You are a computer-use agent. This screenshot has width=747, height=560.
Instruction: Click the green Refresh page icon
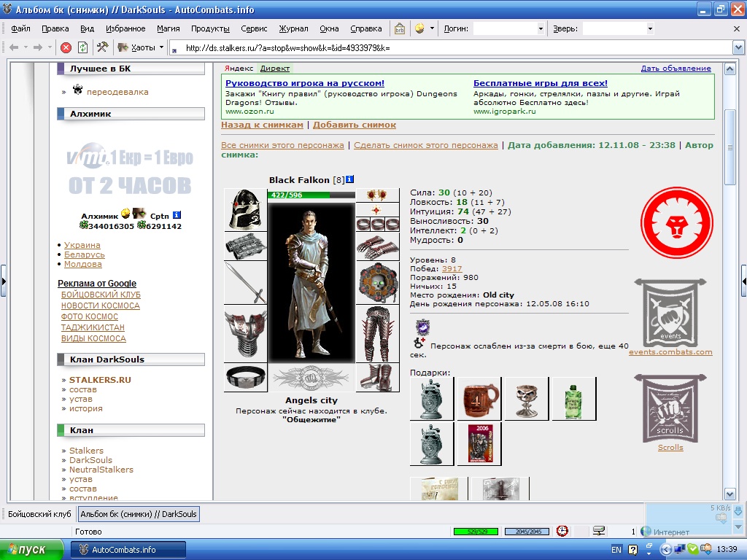pos(83,47)
